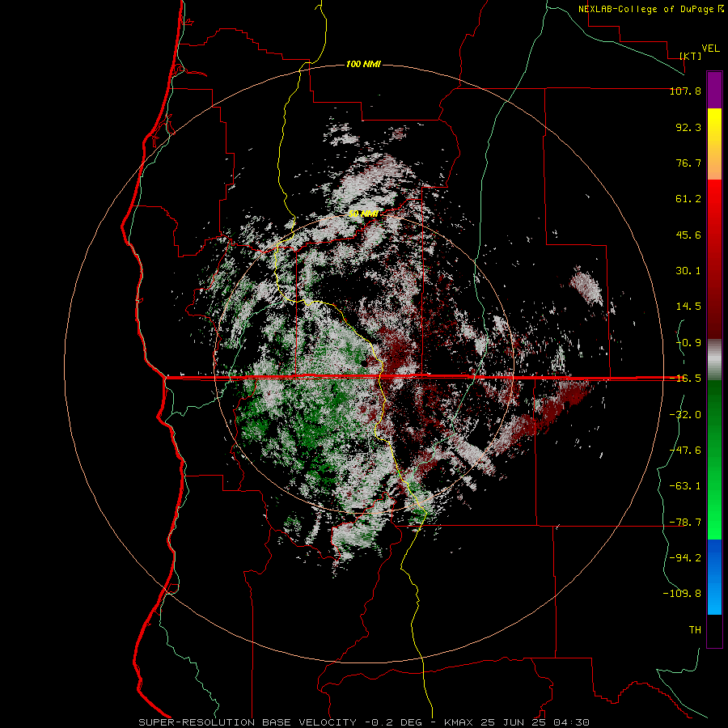
Task: Pick the yellow-orange segment of the color bar
Action: (714, 144)
